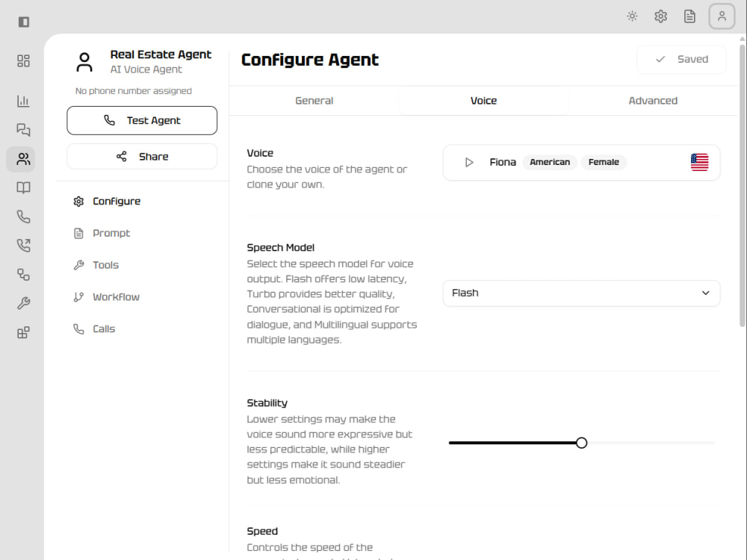747x560 pixels.
Task: Click the No phone number assigned text
Action: tap(134, 91)
